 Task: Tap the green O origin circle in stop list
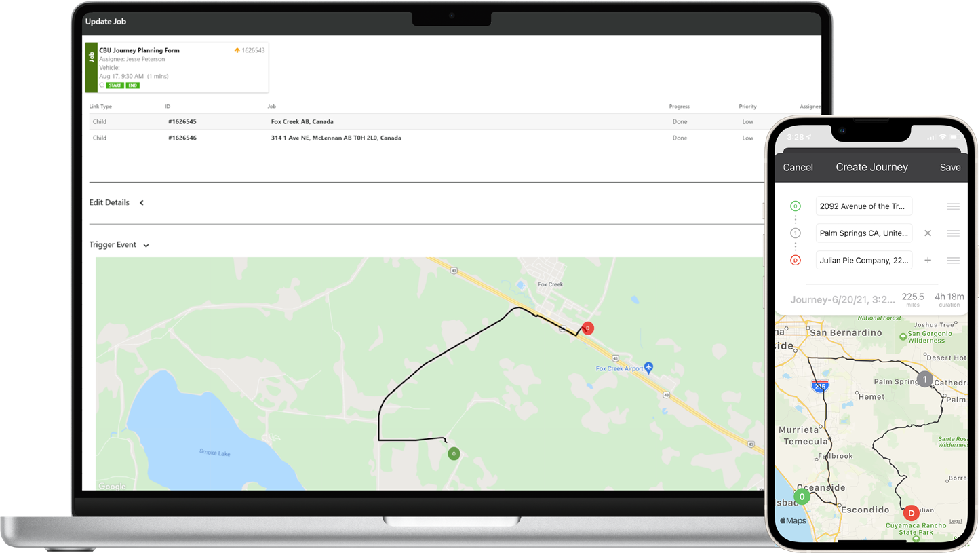796,206
